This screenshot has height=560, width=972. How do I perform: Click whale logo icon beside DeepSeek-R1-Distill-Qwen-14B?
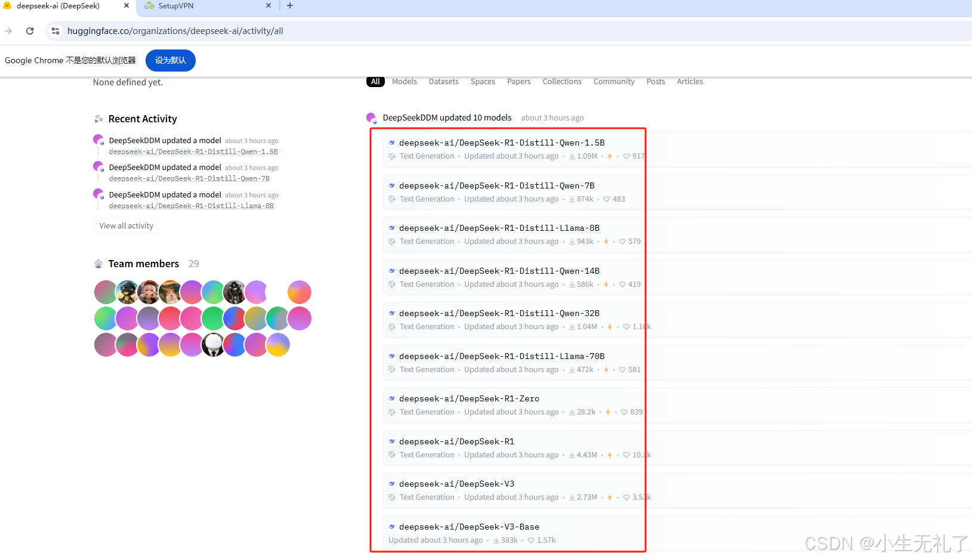[392, 271]
